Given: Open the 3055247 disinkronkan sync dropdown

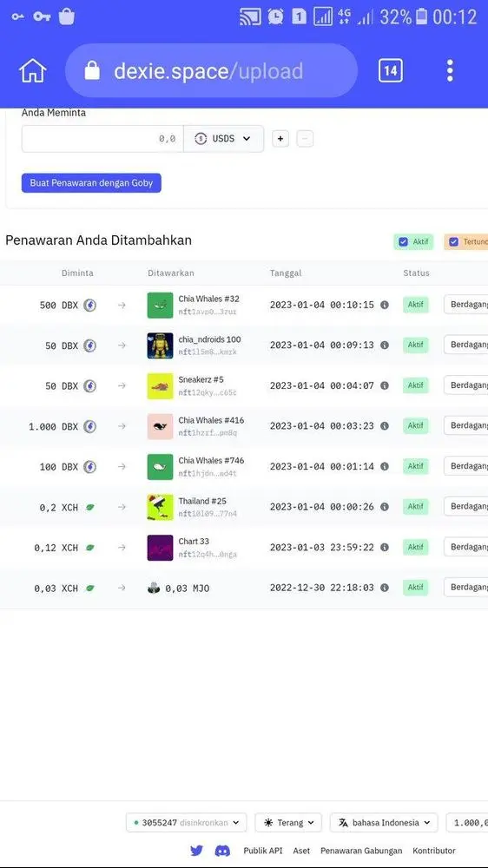Looking at the screenshot, I should 186,823.
